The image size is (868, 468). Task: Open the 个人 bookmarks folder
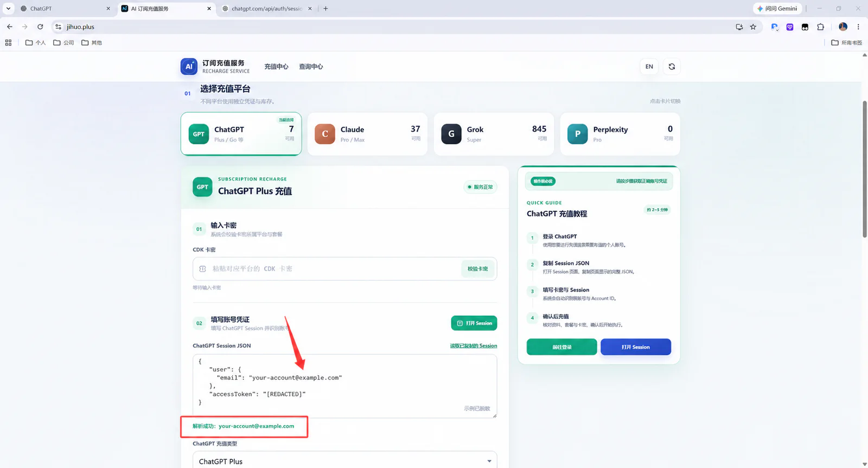click(36, 42)
